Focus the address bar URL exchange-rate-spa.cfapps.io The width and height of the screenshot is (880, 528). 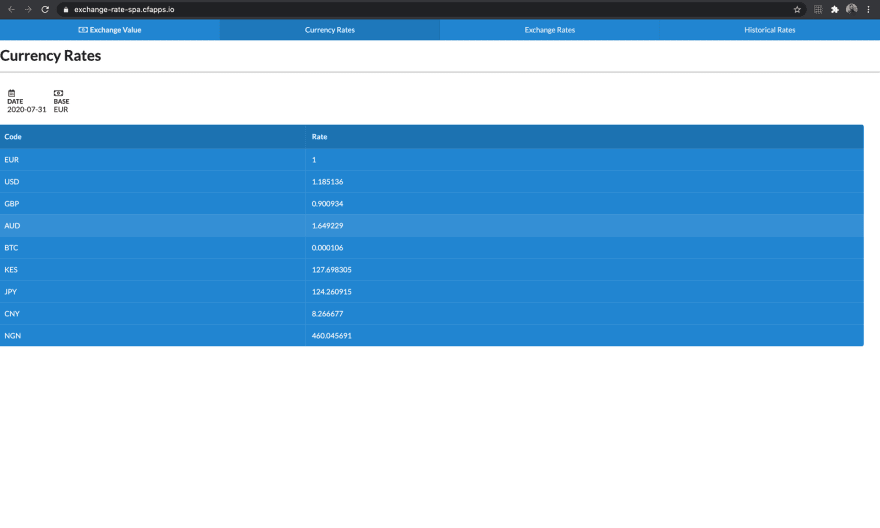[x=124, y=10]
